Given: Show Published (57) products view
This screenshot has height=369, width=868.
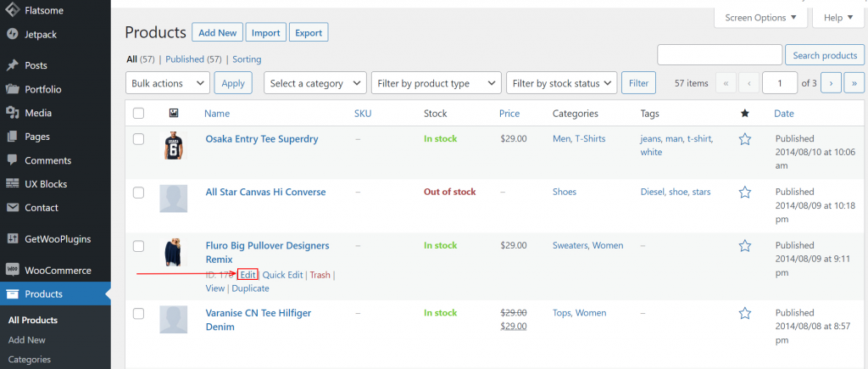Looking at the screenshot, I should pyautogui.click(x=194, y=59).
